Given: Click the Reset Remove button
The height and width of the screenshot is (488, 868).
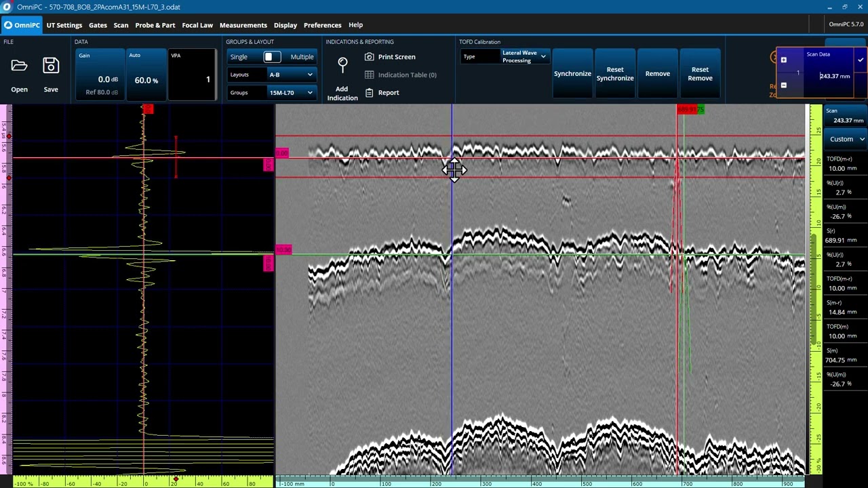Looking at the screenshot, I should coord(700,74).
